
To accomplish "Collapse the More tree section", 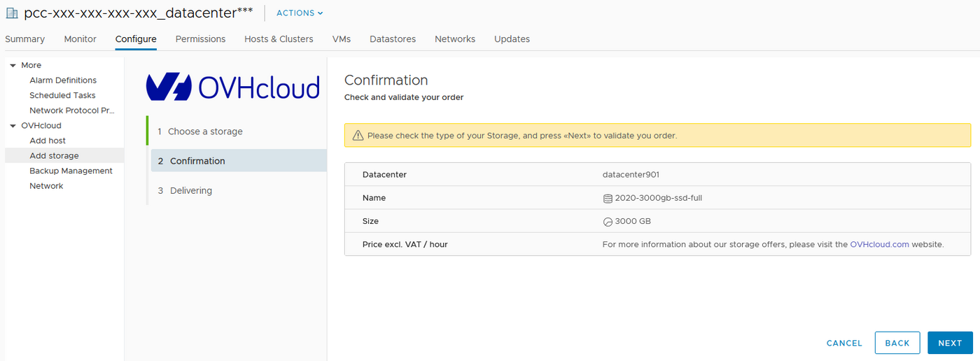I will coord(13,65).
